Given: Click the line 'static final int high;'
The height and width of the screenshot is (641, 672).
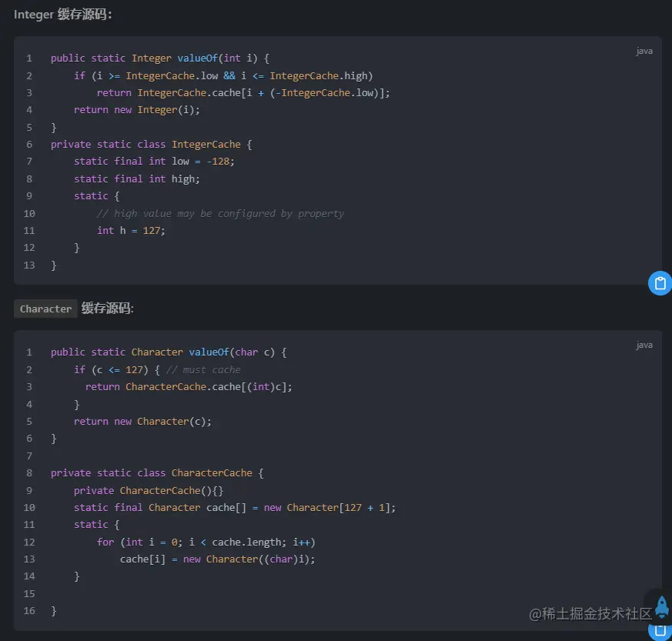Looking at the screenshot, I should click(137, 179).
